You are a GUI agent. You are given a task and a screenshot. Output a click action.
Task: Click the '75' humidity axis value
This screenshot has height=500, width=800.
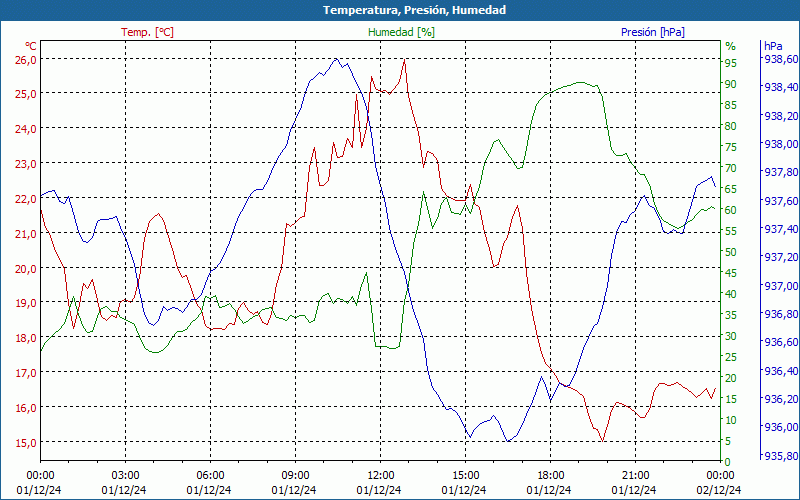tap(731, 147)
